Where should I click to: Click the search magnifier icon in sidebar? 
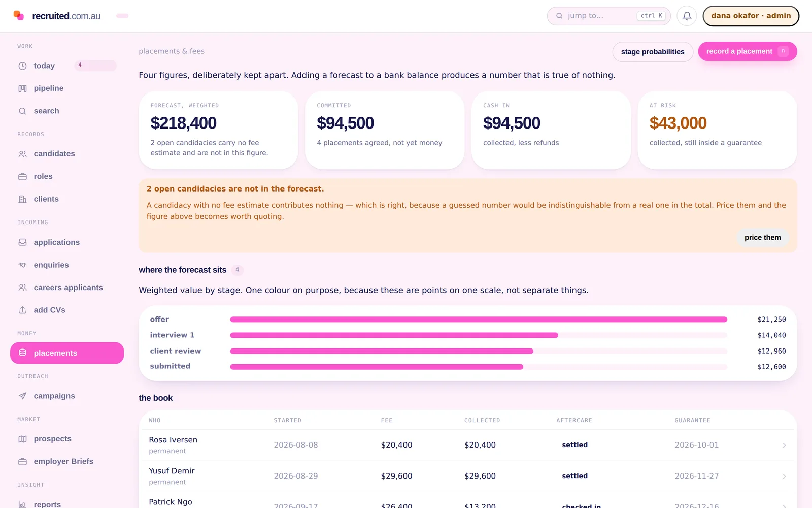[22, 111]
